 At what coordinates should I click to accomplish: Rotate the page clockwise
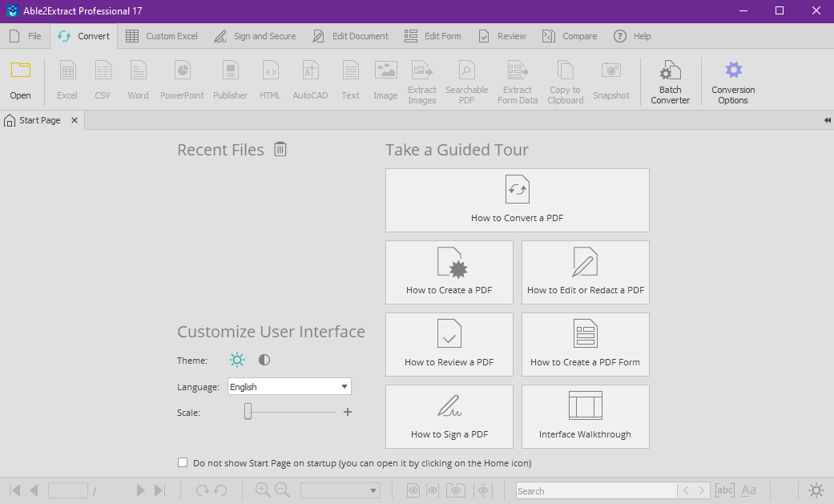(202, 490)
